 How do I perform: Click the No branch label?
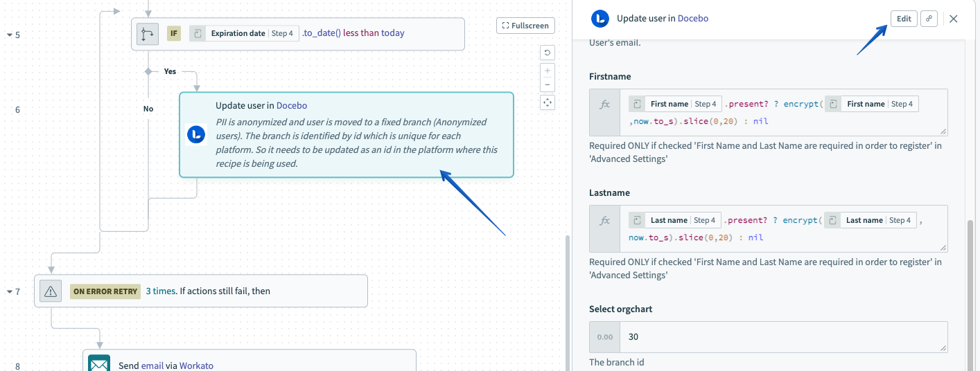pos(148,109)
